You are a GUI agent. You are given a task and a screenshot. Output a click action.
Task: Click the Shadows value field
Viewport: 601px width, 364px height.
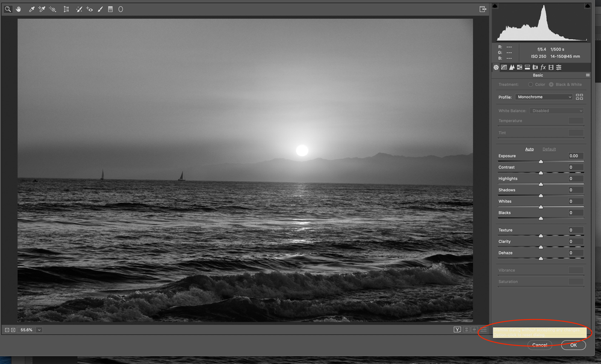pyautogui.click(x=576, y=190)
